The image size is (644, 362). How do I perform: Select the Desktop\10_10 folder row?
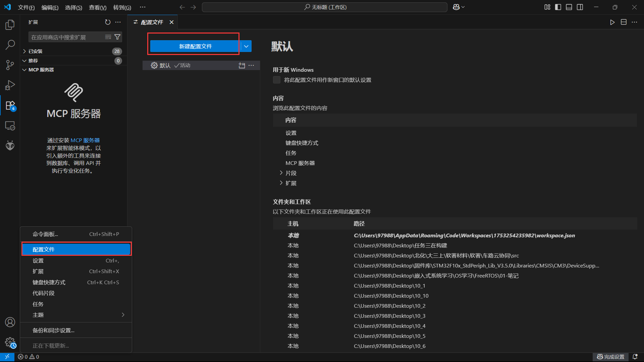(x=455, y=296)
